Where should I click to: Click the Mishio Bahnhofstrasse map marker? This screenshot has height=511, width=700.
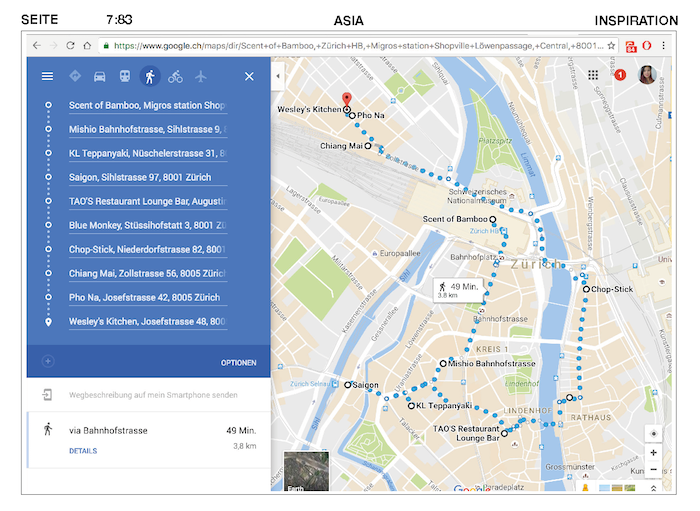tap(443, 364)
